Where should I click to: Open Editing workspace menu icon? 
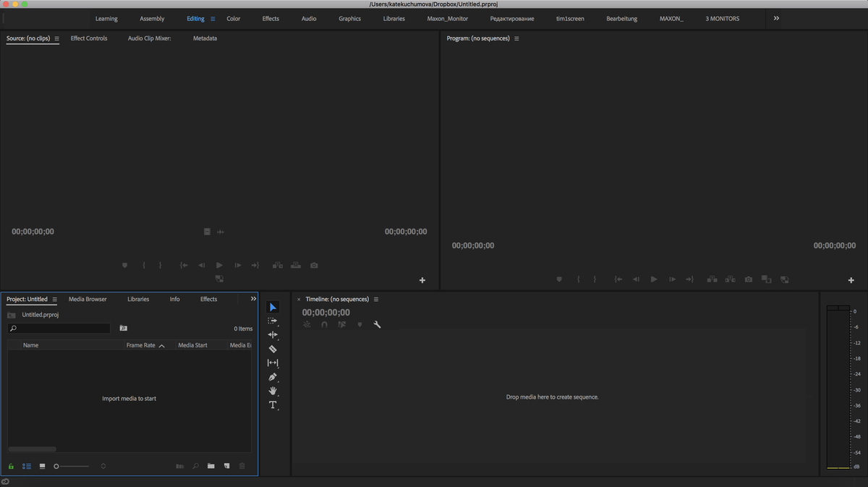pyautogui.click(x=213, y=19)
